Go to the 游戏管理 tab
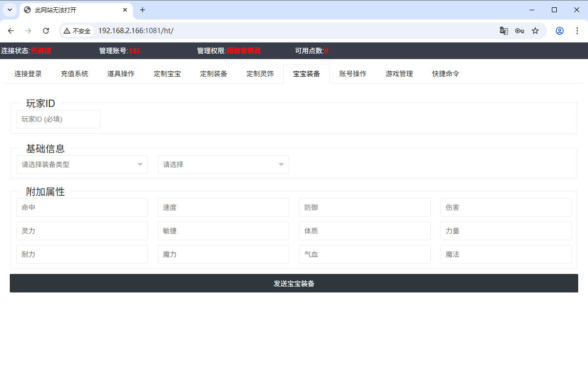The image size is (588, 374). click(x=399, y=74)
